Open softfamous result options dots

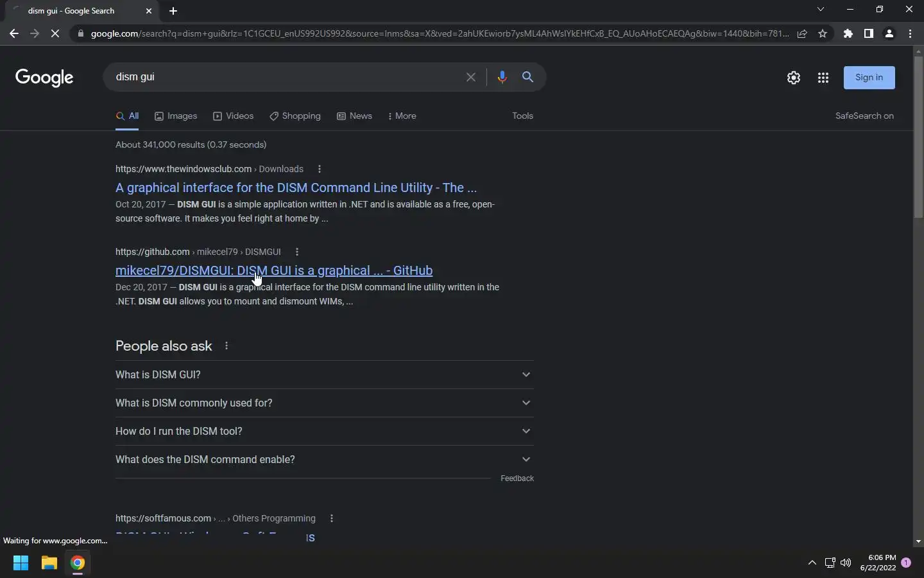332,518
